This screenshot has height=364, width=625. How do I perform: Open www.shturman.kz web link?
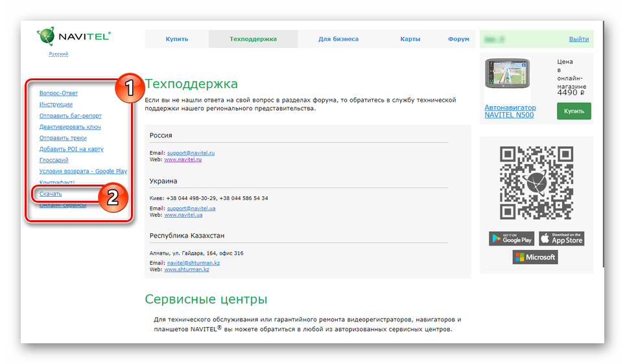[x=187, y=269]
